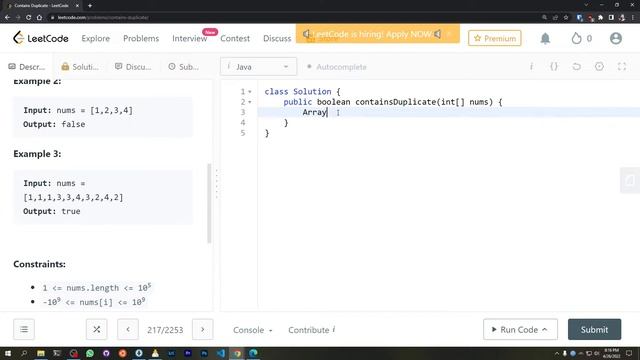Collapse code fold at line 1

[250, 92]
